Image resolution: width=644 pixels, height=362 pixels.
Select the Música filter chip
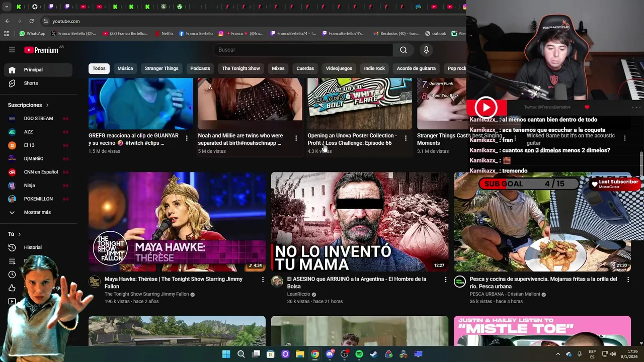tap(125, 68)
